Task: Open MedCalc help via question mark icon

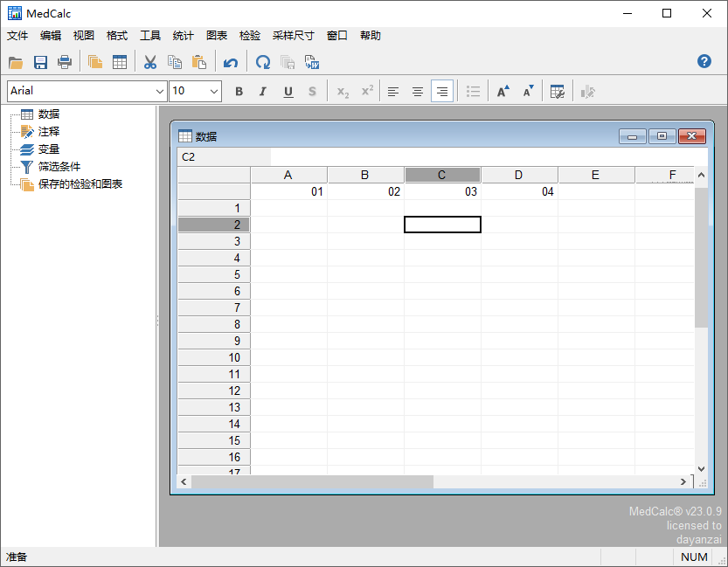Action: pyautogui.click(x=704, y=61)
